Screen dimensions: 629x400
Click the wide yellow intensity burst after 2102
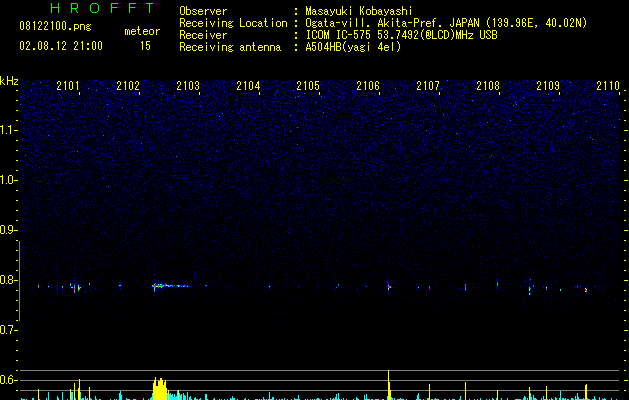click(x=160, y=388)
